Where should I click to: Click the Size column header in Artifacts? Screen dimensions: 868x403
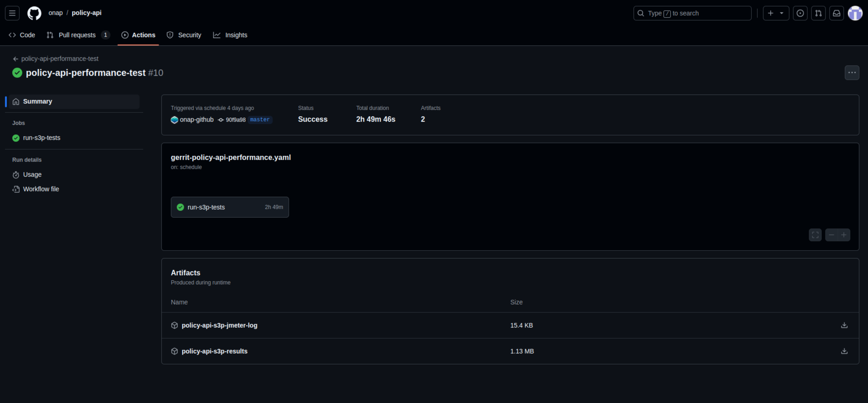click(516, 302)
